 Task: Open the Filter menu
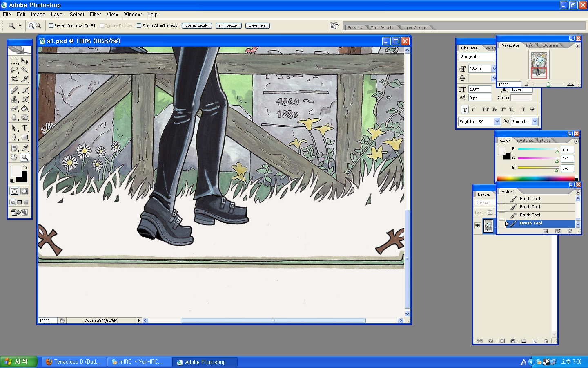point(95,14)
